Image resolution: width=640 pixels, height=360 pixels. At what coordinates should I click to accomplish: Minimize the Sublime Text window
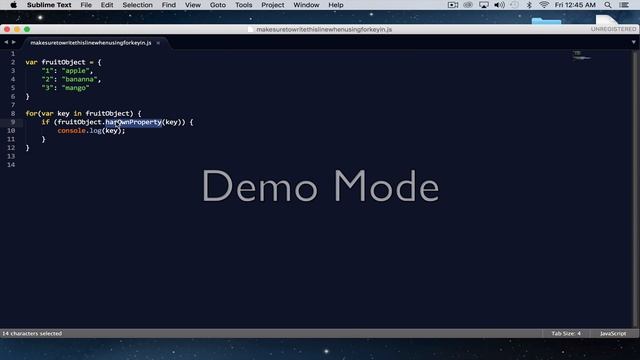pos(17,29)
